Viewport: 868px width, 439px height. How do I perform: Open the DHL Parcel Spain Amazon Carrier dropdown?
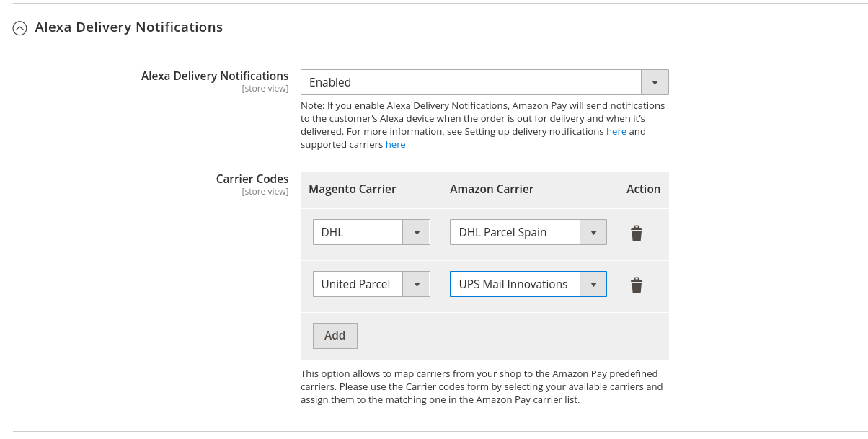pos(528,232)
